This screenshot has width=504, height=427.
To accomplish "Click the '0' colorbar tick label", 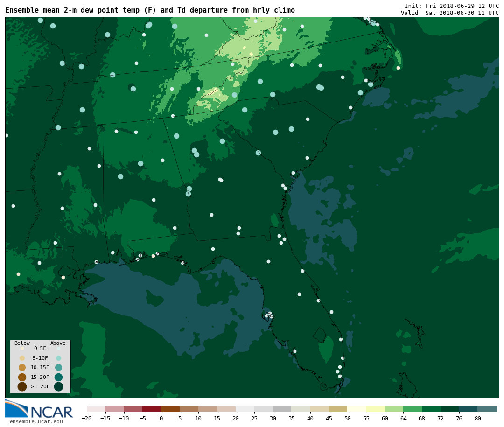I will click(161, 419).
